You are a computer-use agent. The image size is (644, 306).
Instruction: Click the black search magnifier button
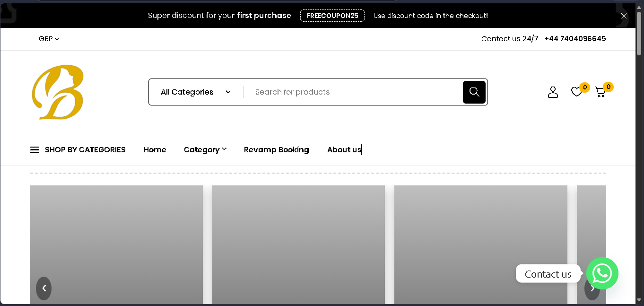pos(474,92)
